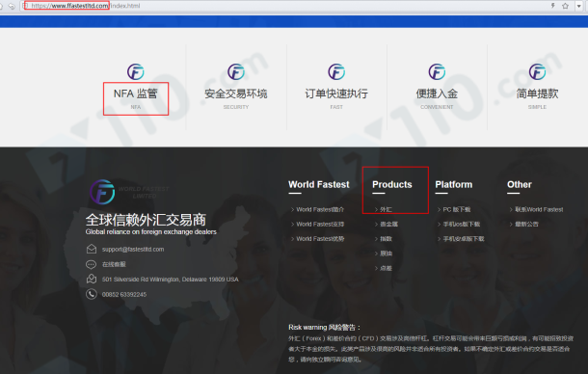Open the PC 版下载 link under Platform
Image resolution: width=588 pixels, height=374 pixels.
coord(457,209)
